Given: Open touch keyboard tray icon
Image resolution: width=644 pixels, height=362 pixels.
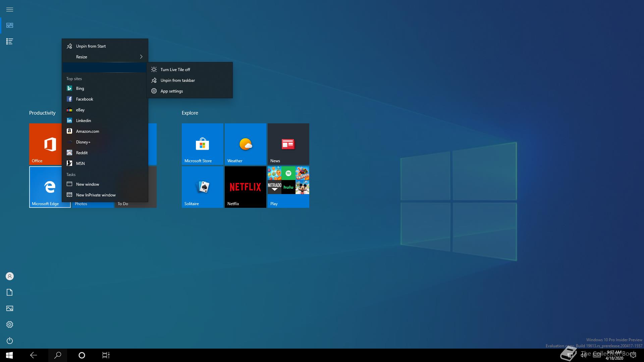Looking at the screenshot, I should [x=597, y=355].
